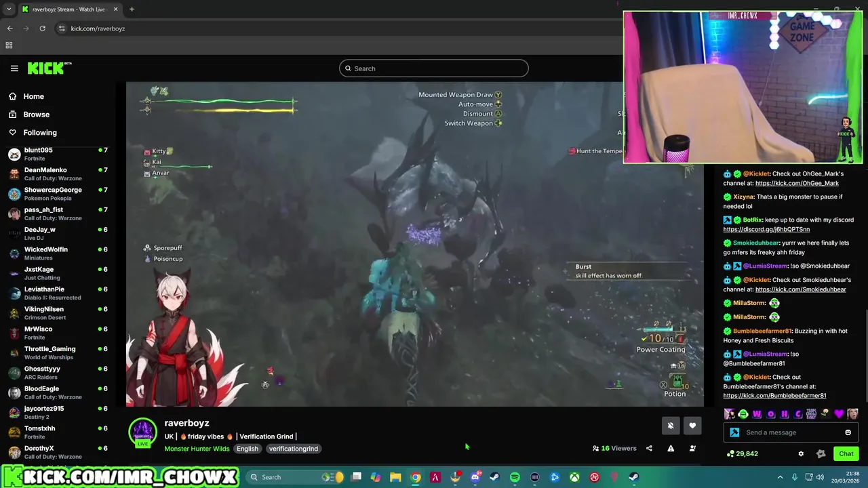The width and height of the screenshot is (868, 488).
Task: Click the English language tag
Action: click(x=248, y=449)
